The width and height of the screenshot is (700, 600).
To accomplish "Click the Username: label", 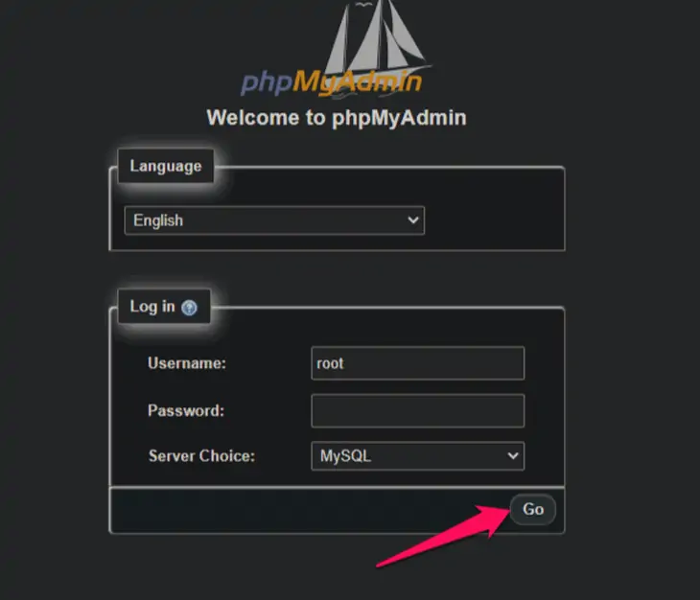I will coord(187,363).
